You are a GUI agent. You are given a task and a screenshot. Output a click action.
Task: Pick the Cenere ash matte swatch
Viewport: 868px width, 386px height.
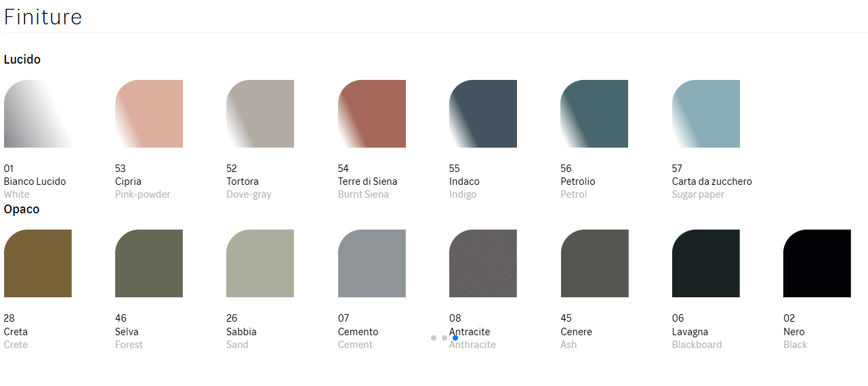click(594, 263)
